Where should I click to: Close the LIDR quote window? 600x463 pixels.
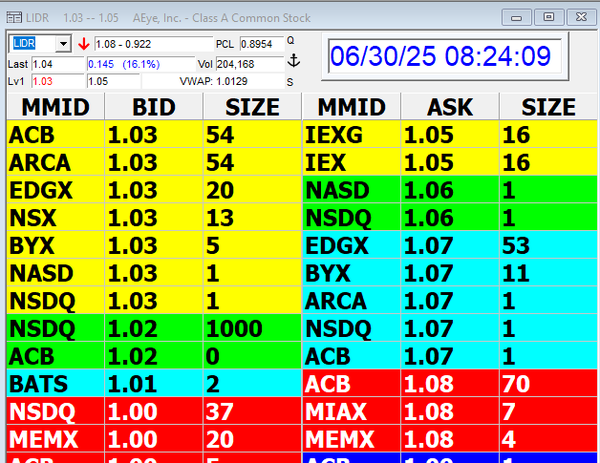[579, 17]
